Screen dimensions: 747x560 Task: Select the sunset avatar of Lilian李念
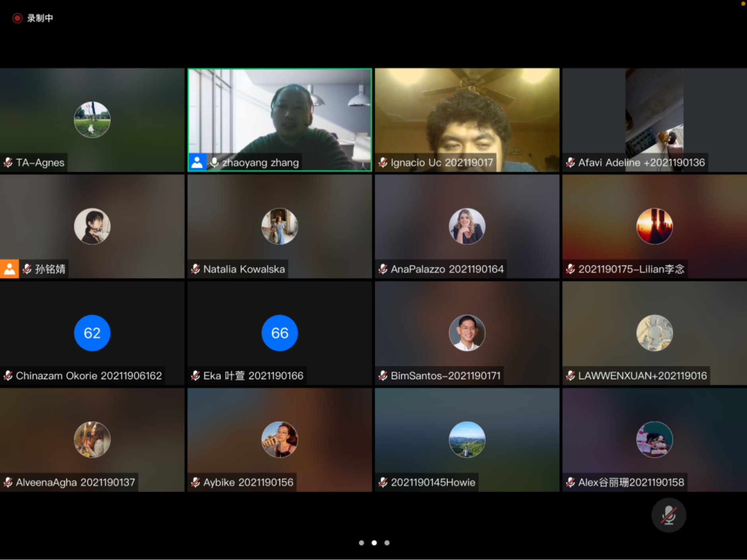pyautogui.click(x=654, y=226)
